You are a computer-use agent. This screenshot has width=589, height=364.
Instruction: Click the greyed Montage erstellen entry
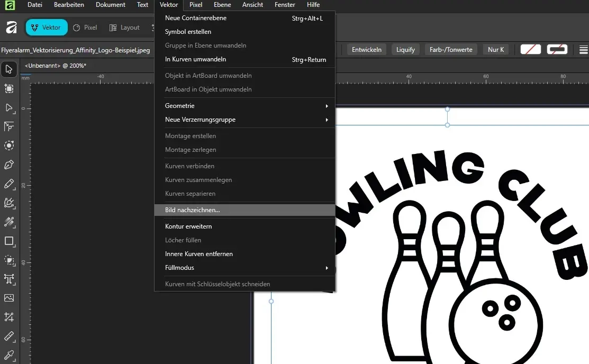pos(244,136)
